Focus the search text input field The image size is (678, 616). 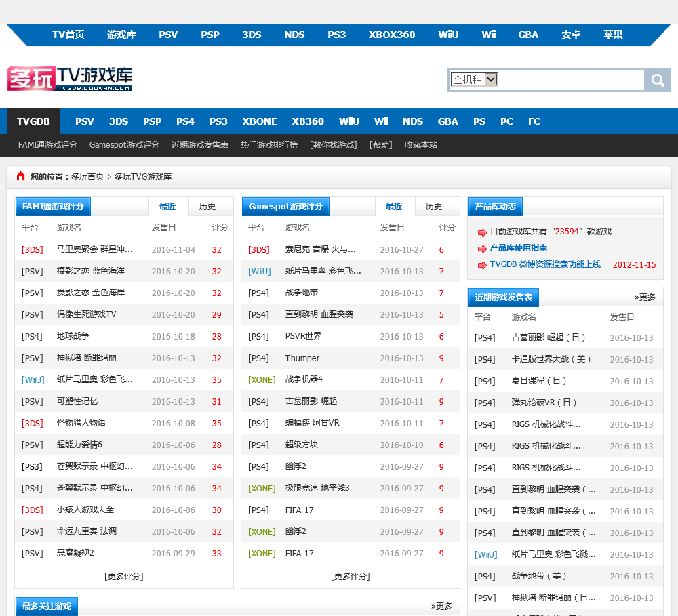pos(570,80)
